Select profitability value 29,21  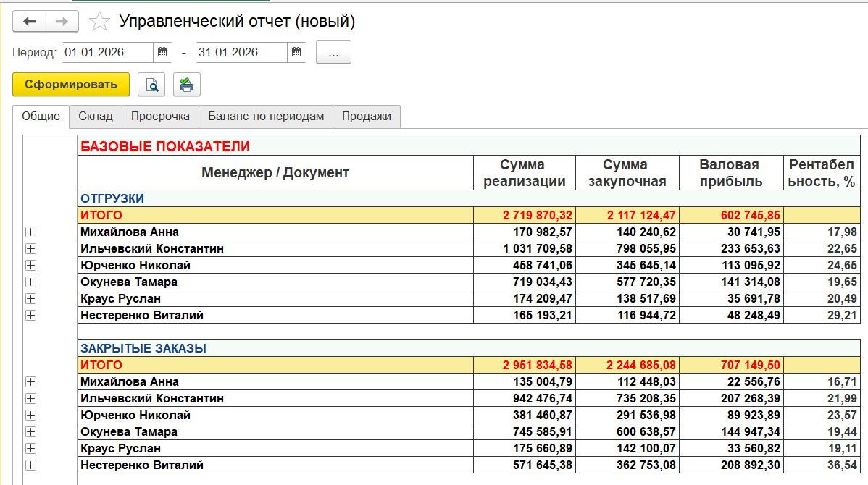822,315
